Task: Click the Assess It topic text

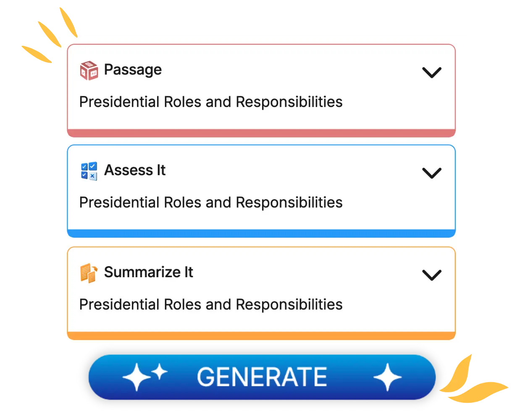Action: 211,202
